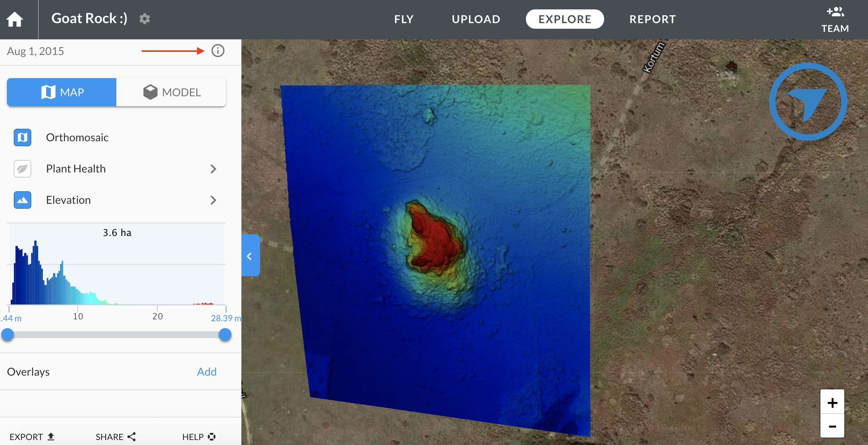This screenshot has width=868, height=445.
Task: Click the Export button
Action: click(x=32, y=437)
